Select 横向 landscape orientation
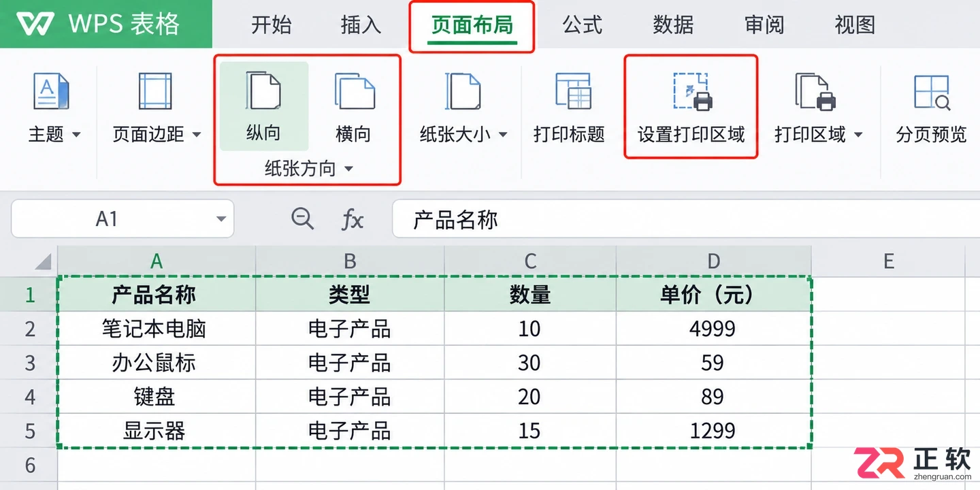Screen dimensions: 980x490 353,106
